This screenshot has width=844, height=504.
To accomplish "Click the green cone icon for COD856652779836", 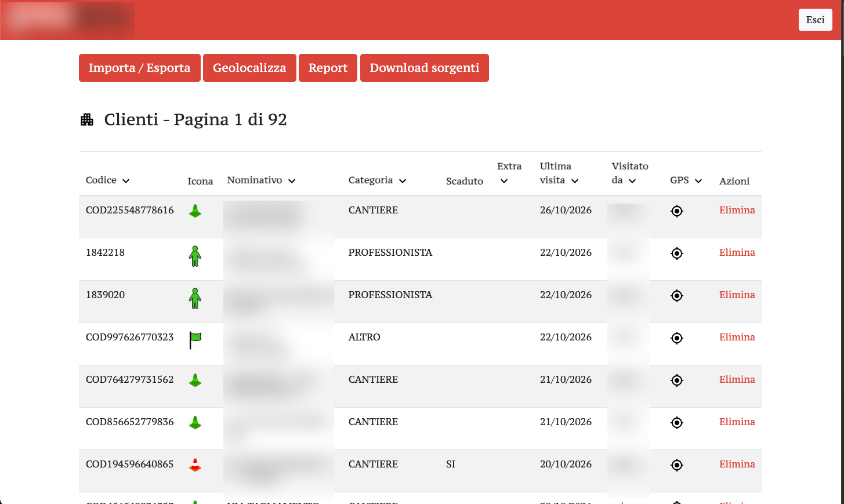I will (195, 423).
